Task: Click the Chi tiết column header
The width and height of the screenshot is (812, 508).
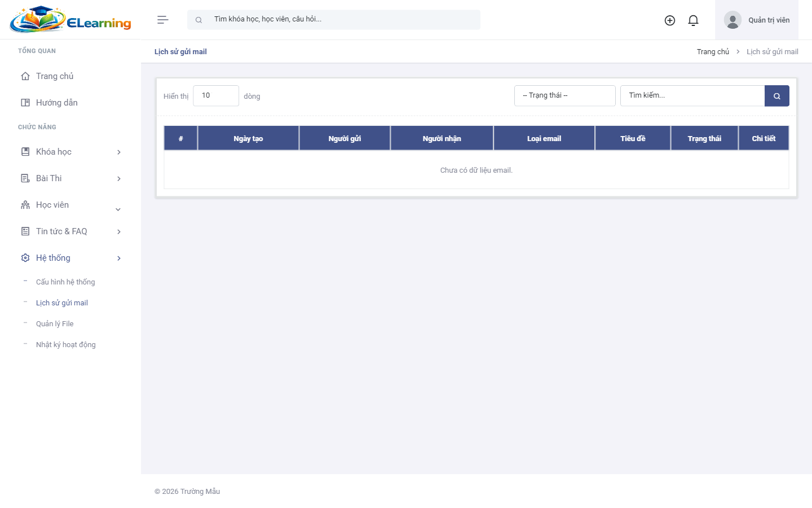Action: 764,138
